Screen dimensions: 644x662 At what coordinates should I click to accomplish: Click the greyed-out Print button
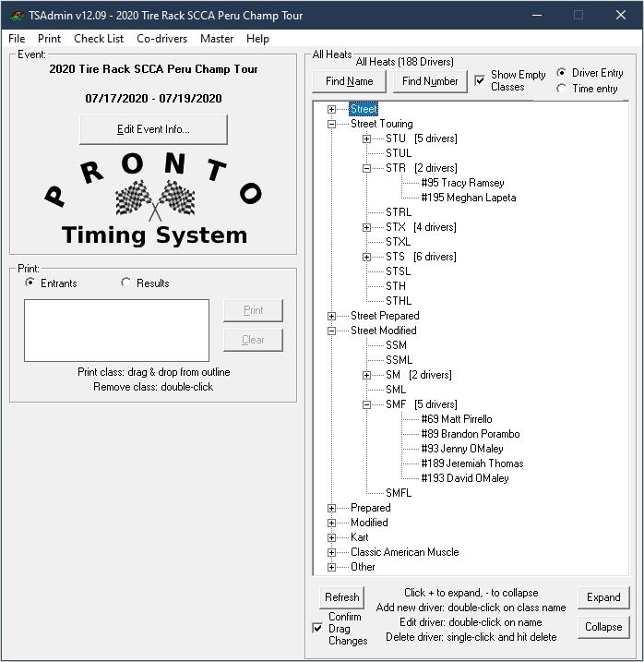click(253, 311)
